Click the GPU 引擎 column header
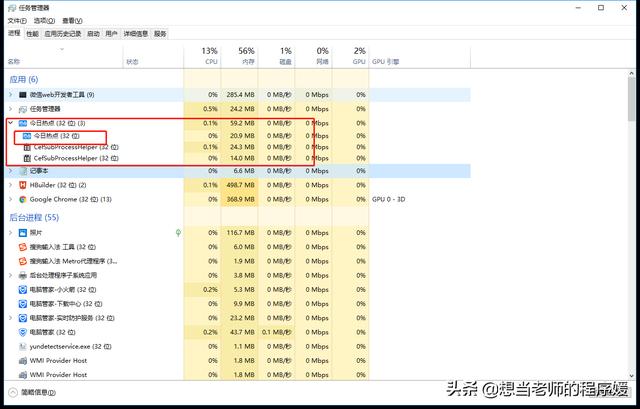The height and width of the screenshot is (409, 640). pos(420,57)
